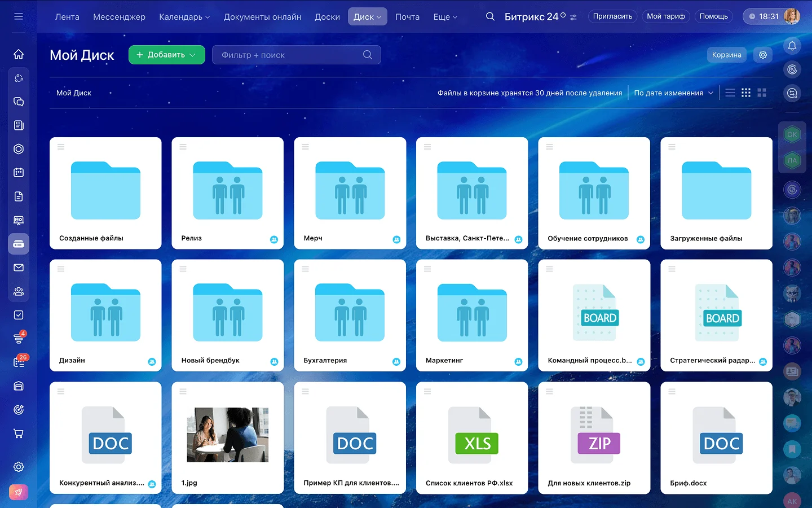Open the Список клиентов РФ.xlsx file
The width and height of the screenshot is (812, 508).
click(472, 437)
